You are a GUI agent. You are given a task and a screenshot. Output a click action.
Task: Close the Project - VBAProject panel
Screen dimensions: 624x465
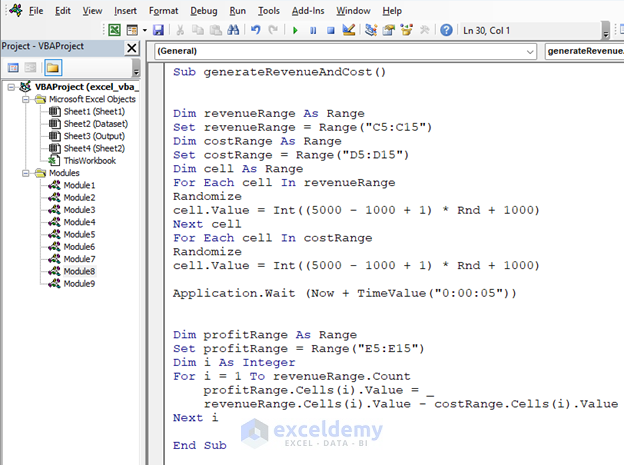click(132, 48)
